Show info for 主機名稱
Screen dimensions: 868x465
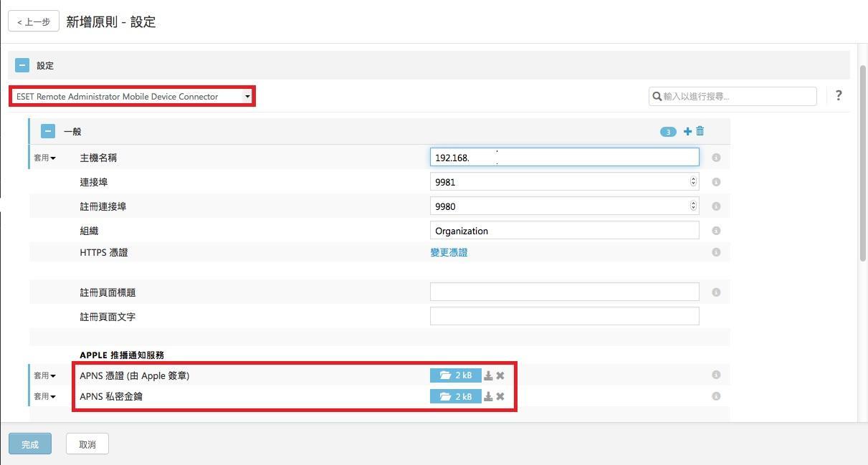pos(716,158)
